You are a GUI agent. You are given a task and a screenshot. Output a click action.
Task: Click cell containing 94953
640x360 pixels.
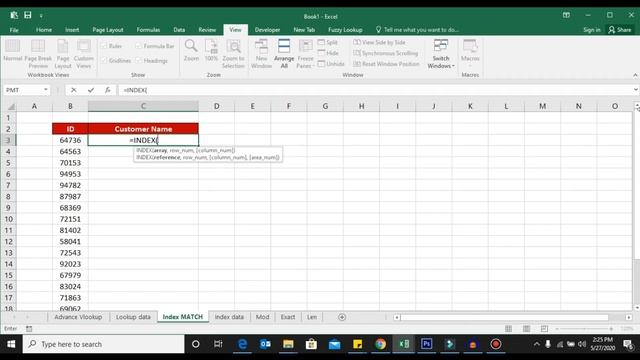coord(70,174)
